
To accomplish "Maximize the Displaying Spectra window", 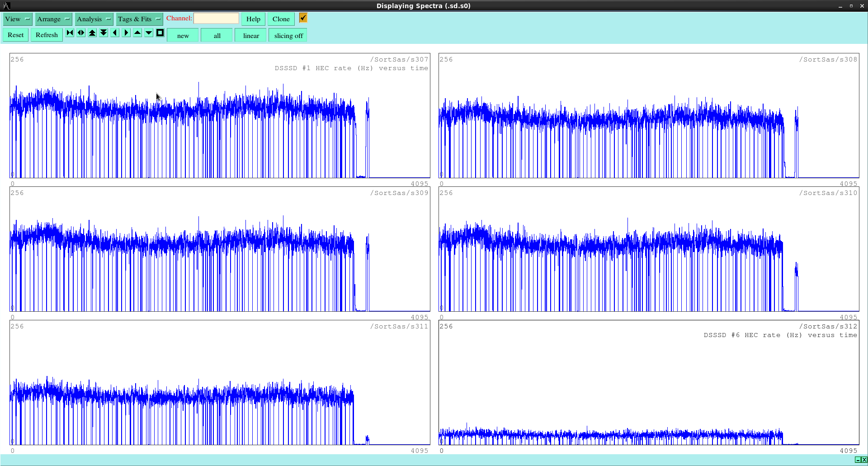I will point(851,6).
